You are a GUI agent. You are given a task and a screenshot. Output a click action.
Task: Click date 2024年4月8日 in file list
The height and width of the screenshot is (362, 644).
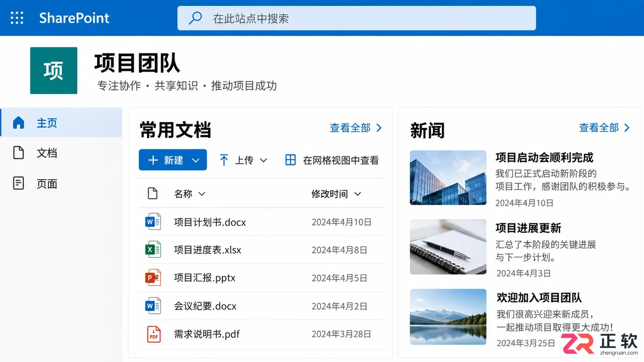tap(339, 250)
